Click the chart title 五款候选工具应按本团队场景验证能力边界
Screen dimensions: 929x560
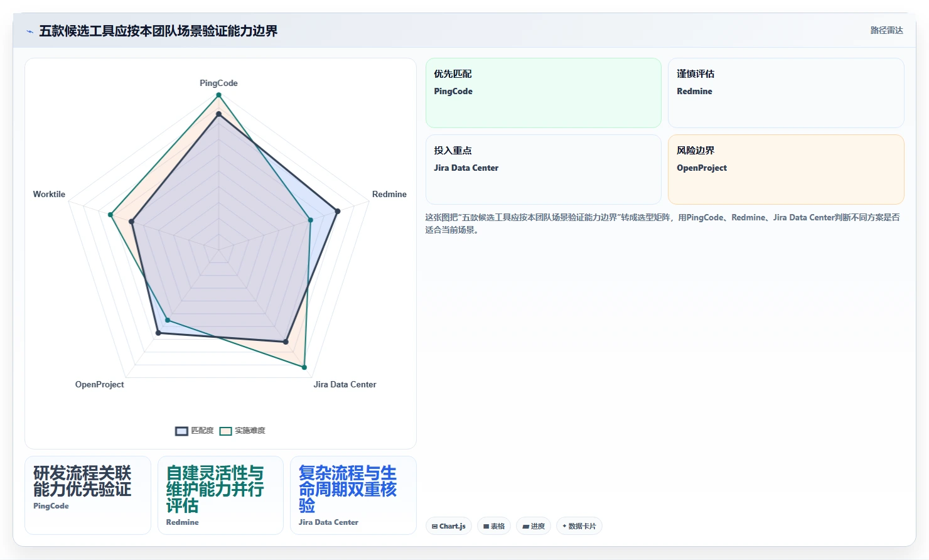[x=158, y=31]
